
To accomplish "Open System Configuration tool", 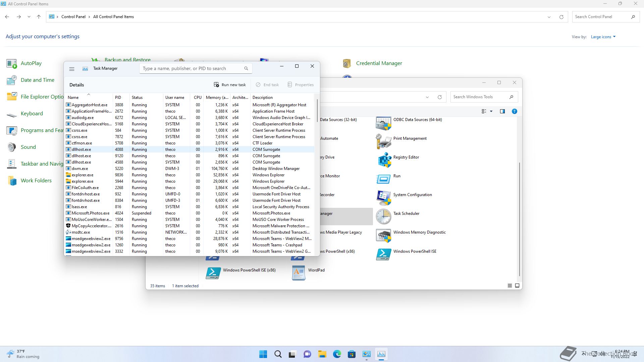I will pos(404,197).
